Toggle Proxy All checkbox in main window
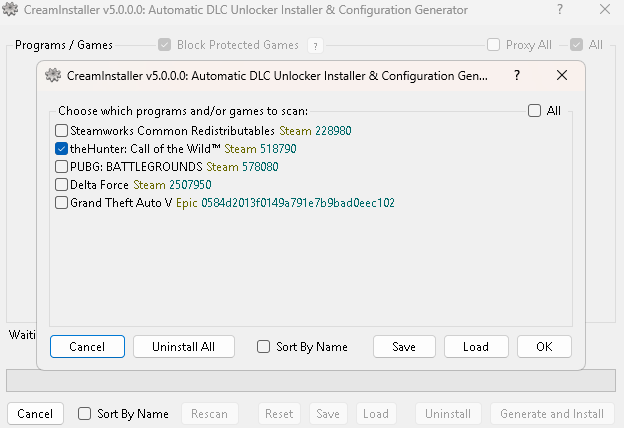Viewport: 624px width, 428px height. 493,45
